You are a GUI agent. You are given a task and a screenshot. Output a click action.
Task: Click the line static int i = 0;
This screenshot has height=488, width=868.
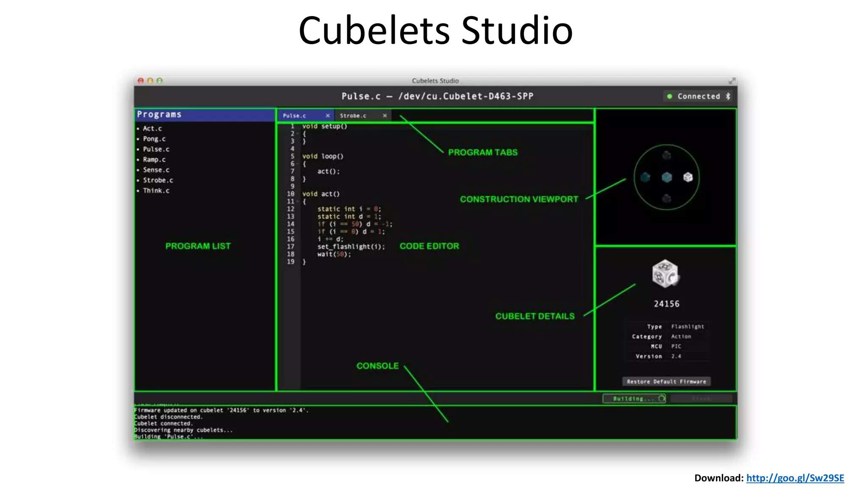pyautogui.click(x=349, y=209)
